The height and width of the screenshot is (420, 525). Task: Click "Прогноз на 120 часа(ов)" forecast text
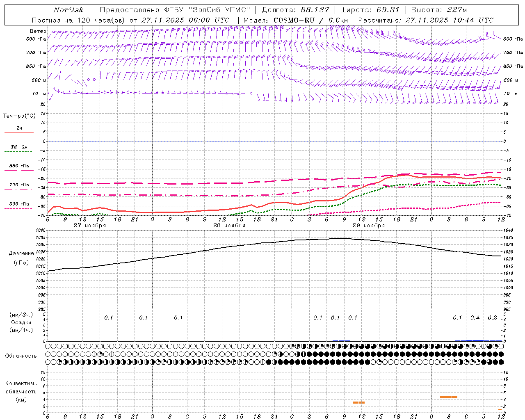[x=79, y=20]
